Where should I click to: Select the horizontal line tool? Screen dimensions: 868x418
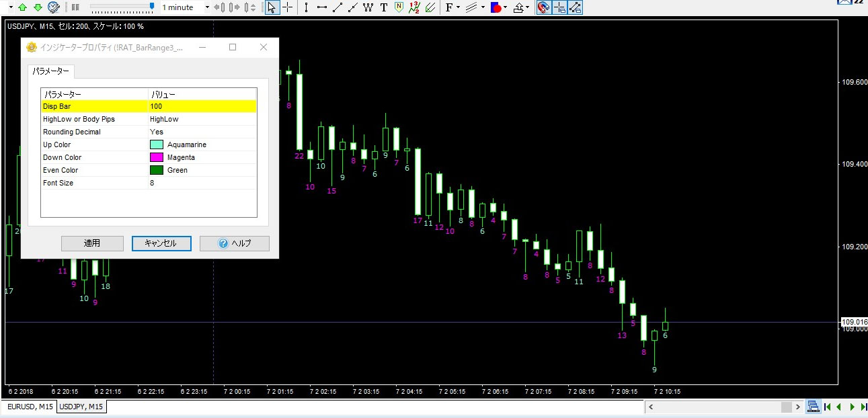tap(322, 7)
